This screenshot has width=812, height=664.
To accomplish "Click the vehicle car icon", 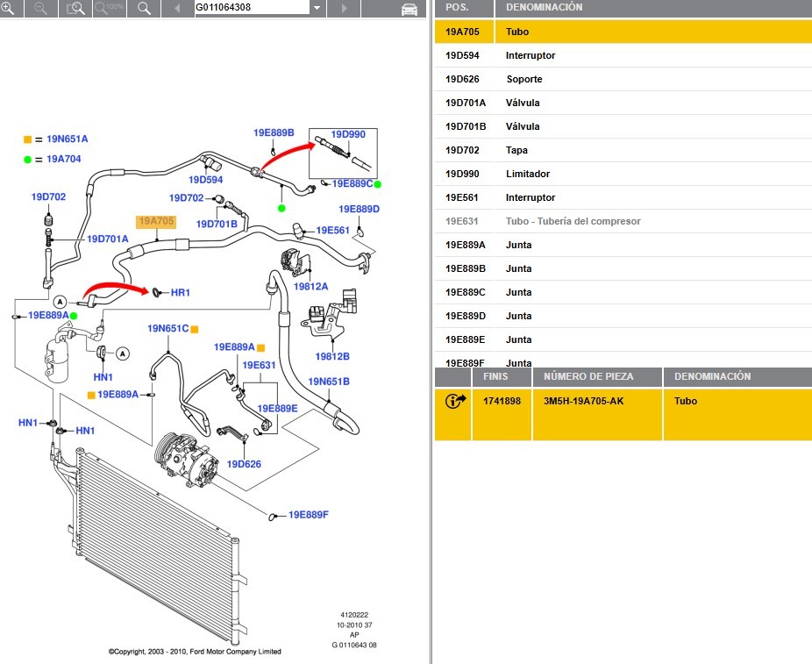I will (x=409, y=9).
